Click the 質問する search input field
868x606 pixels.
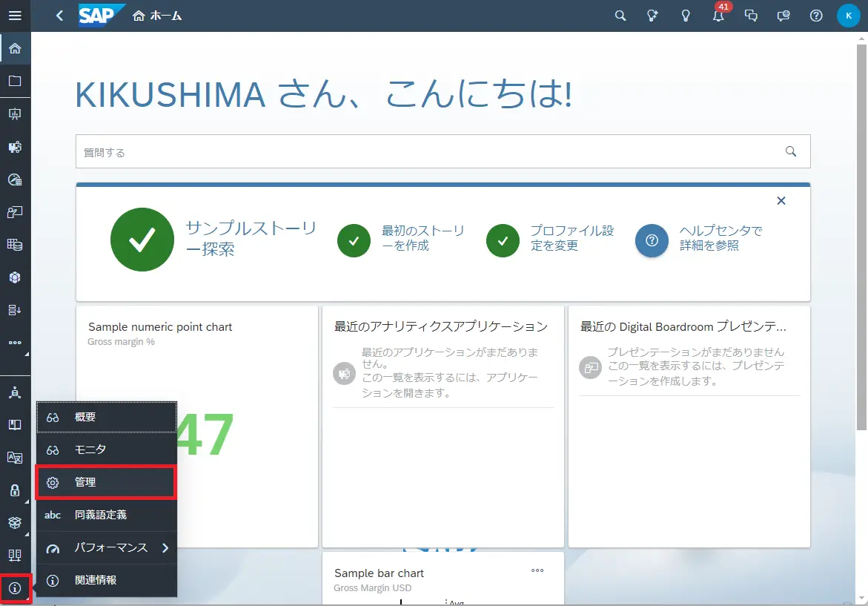click(x=443, y=151)
